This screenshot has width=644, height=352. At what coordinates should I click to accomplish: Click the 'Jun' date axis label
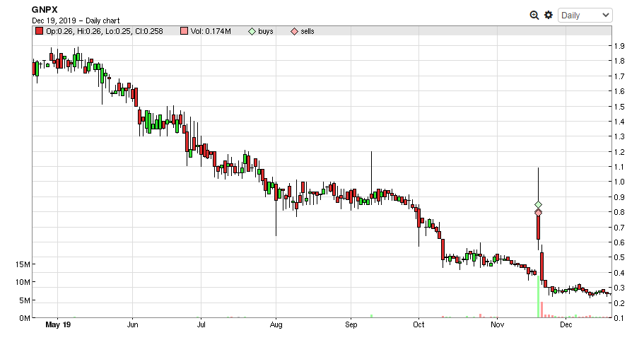pyautogui.click(x=132, y=325)
